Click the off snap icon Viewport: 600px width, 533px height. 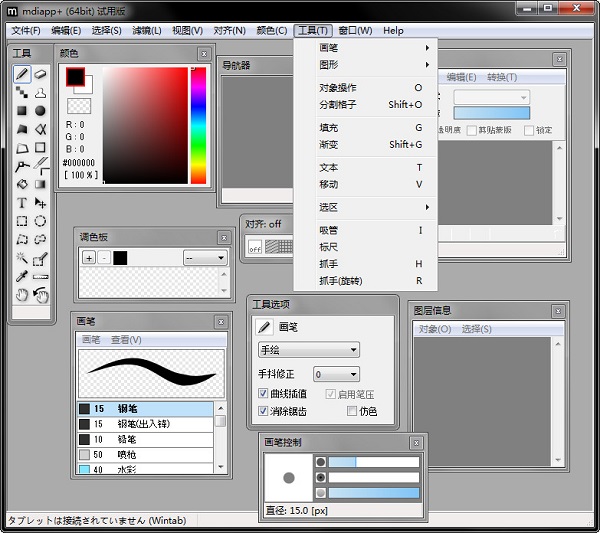[x=255, y=247]
